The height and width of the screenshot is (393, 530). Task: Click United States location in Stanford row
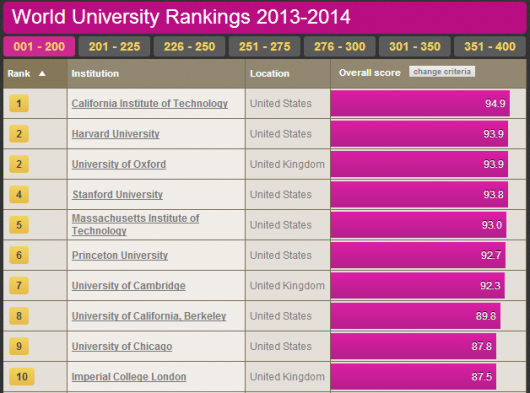(x=281, y=195)
